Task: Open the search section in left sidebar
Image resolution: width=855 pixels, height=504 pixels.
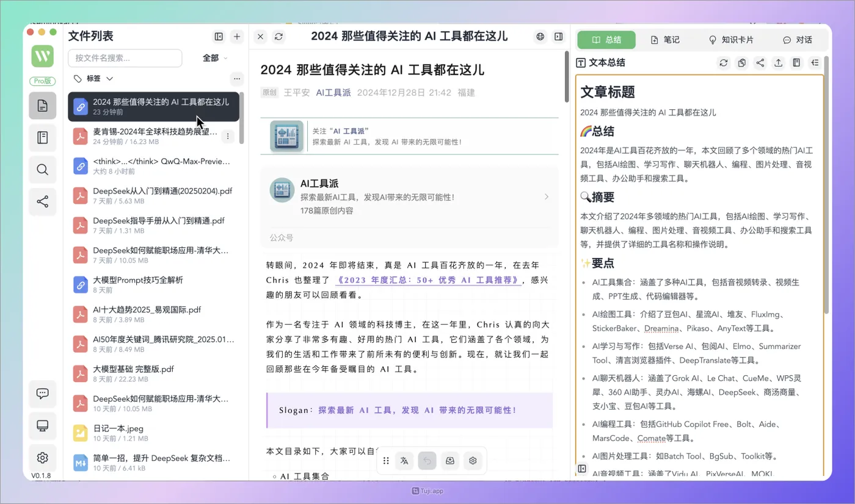Action: click(42, 170)
